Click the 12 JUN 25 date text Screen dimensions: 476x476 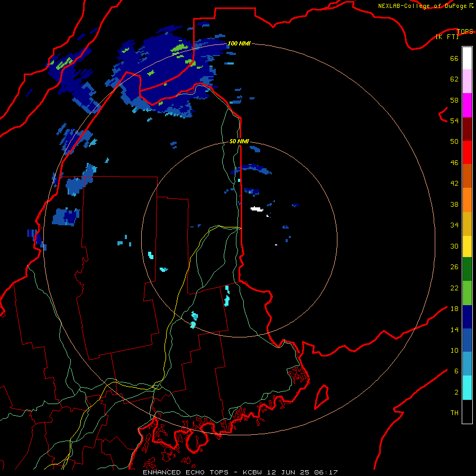pyautogui.click(x=289, y=472)
